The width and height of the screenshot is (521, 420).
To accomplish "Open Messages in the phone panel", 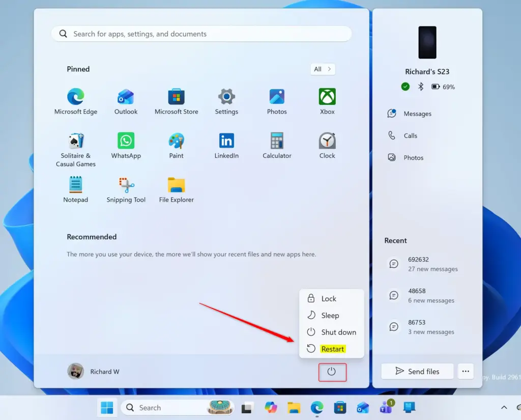I will 427,114.
